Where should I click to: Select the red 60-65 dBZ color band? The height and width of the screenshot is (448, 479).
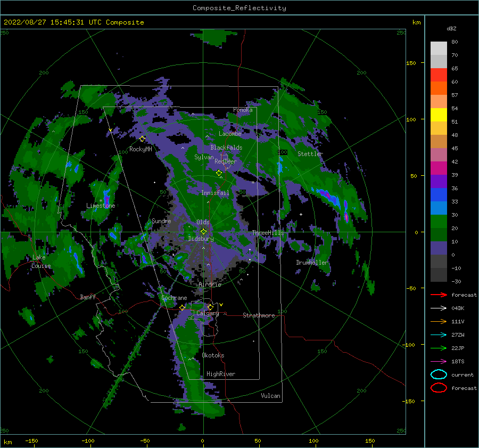[439, 75]
